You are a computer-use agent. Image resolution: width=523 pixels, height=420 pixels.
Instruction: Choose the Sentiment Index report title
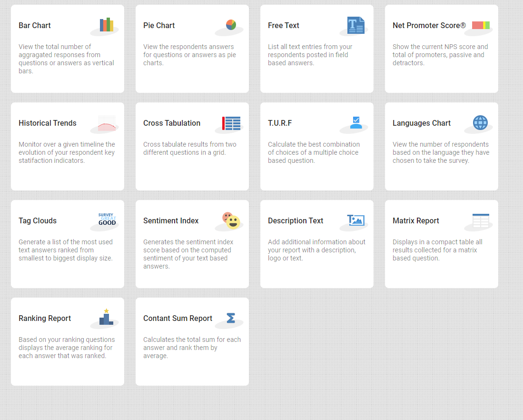click(x=171, y=221)
